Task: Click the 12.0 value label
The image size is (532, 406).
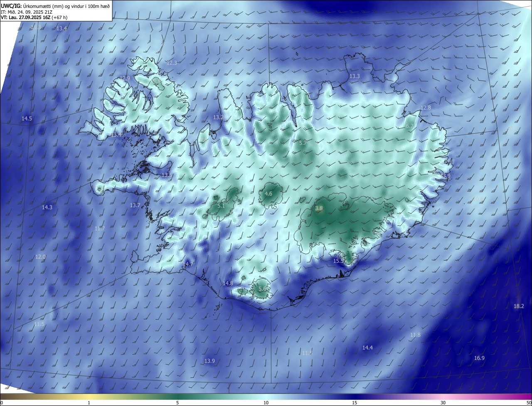Action: (x=40, y=257)
